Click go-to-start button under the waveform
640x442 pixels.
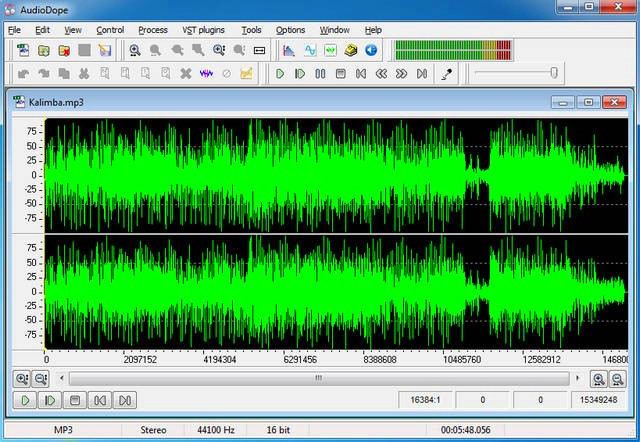click(100, 400)
